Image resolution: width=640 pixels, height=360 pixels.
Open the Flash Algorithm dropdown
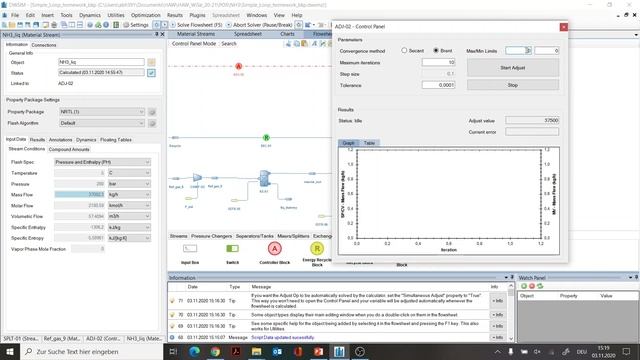click(x=102, y=123)
